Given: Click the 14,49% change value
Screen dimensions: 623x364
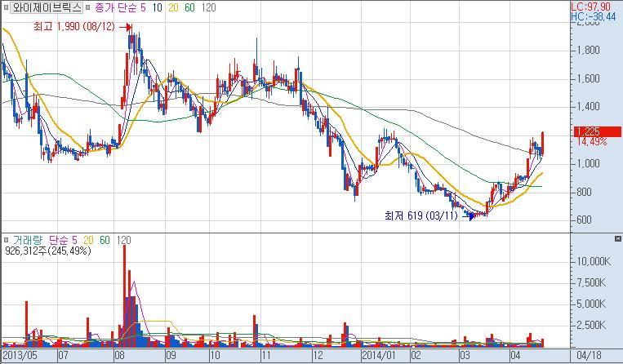Looking at the screenshot, I should pos(592,142).
